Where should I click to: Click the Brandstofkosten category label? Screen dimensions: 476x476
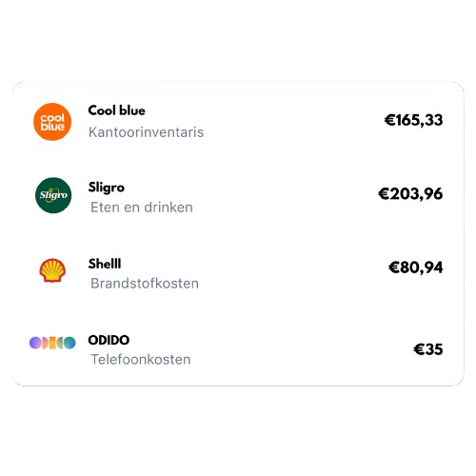coord(145,284)
